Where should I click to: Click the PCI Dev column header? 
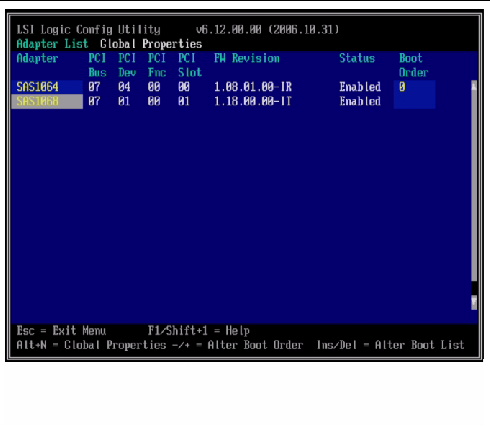[x=127, y=65]
